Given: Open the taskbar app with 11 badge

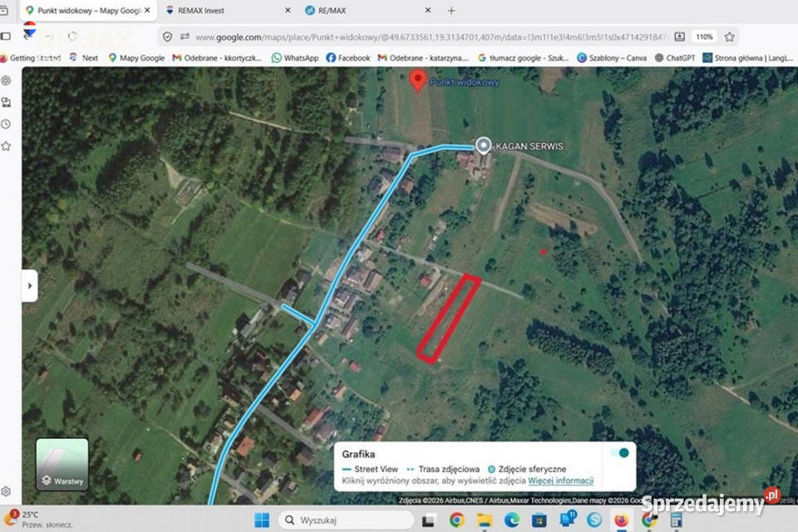Looking at the screenshot, I should pyautogui.click(x=567, y=519).
